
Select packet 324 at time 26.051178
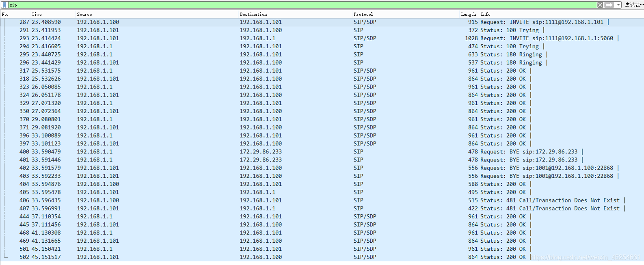click(x=322, y=95)
